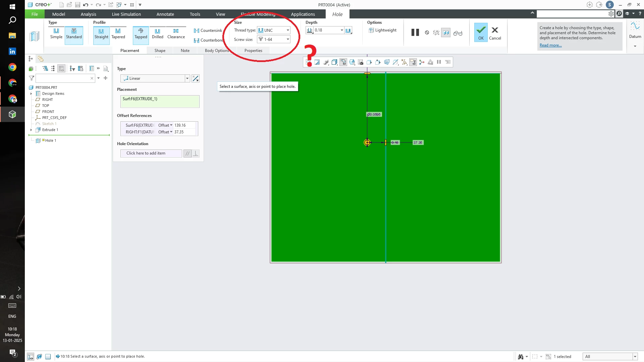The height and width of the screenshot is (362, 644).
Task: Click the Refit icon in graphics toolbar
Action: click(x=308, y=62)
